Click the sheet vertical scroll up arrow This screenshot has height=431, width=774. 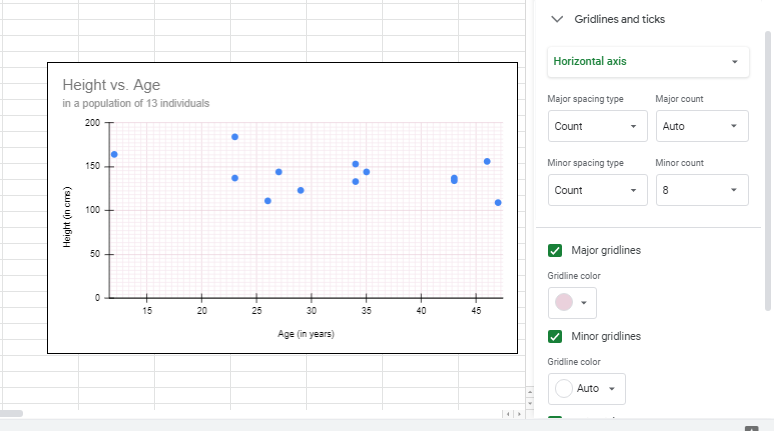pyautogui.click(x=530, y=392)
